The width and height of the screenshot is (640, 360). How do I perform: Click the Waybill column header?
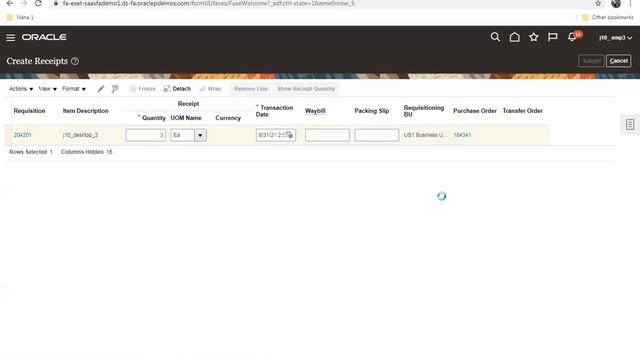click(315, 111)
